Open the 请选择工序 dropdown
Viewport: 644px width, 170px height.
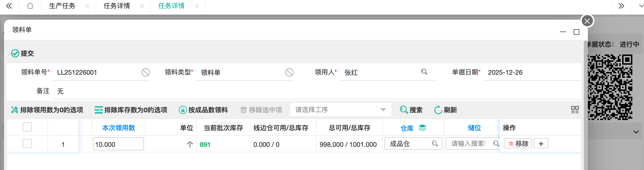click(340, 110)
